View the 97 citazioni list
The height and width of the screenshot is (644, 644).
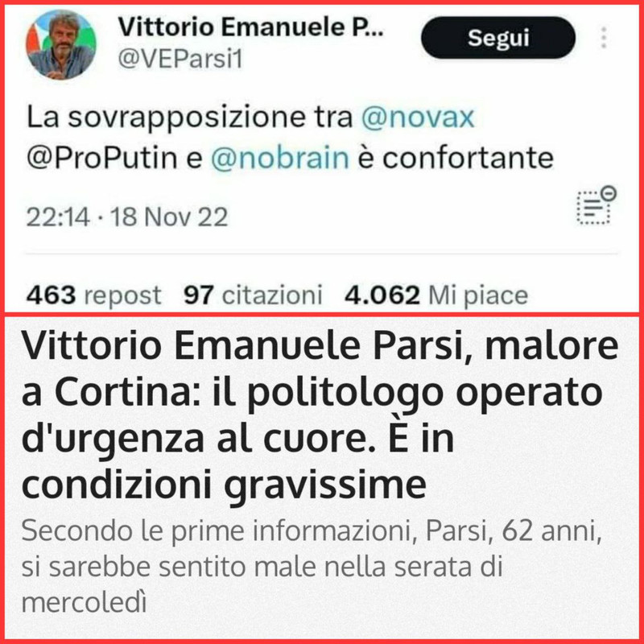[x=253, y=295]
